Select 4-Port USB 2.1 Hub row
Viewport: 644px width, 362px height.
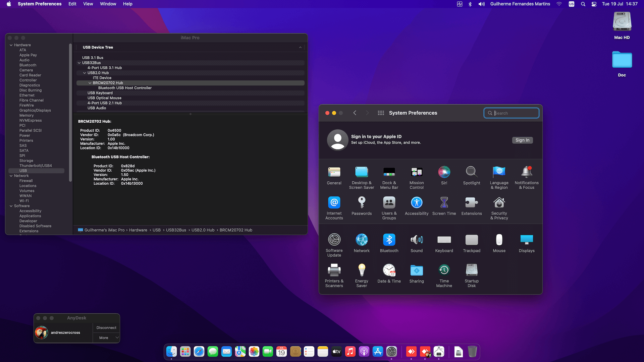click(x=191, y=103)
